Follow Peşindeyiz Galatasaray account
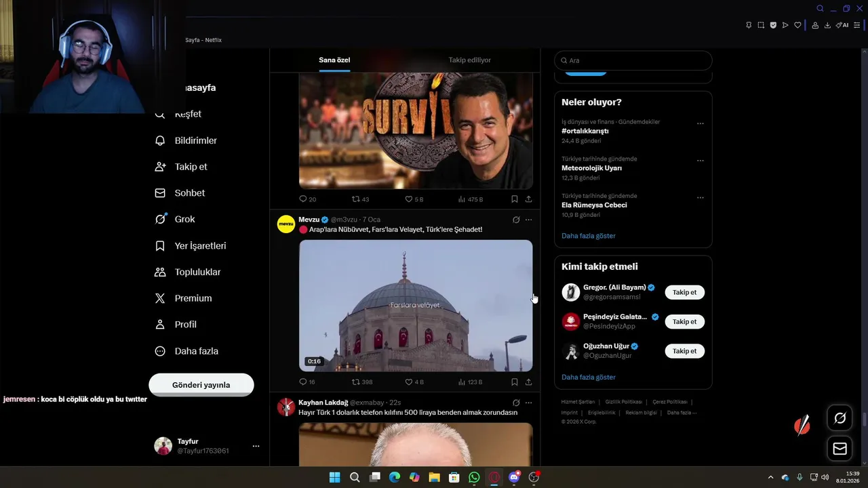Viewport: 868px width, 488px height. tap(684, 322)
